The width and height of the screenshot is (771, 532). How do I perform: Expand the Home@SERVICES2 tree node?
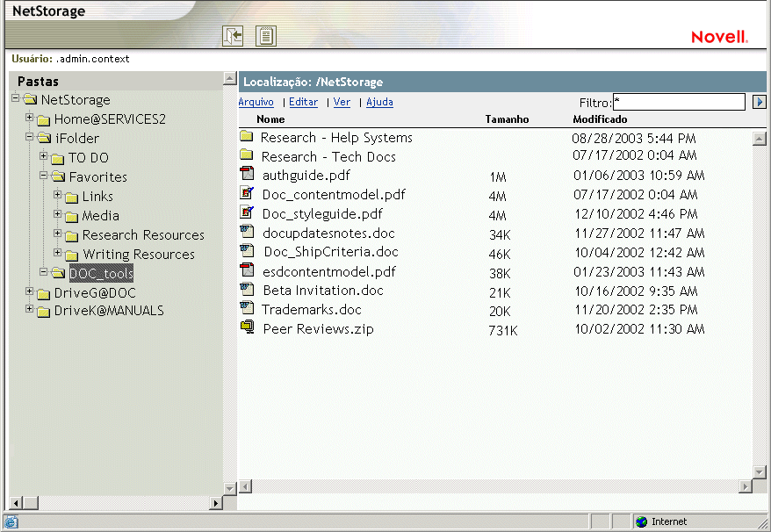tap(30, 117)
